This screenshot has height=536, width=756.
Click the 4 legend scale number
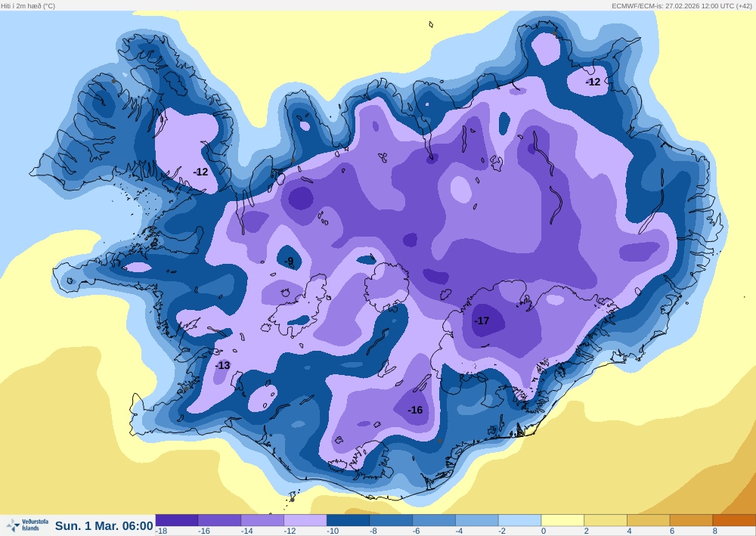point(629,531)
